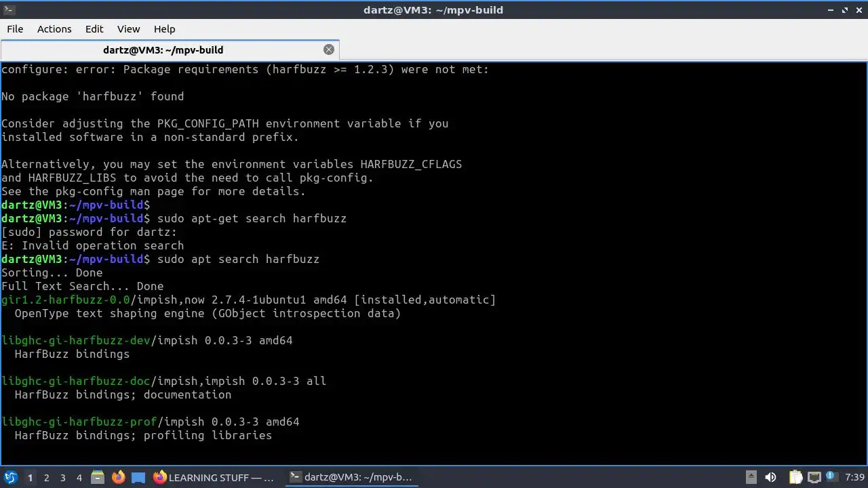Click 'HarfBuzz bindings; profiling libraries' description line
The height and width of the screenshot is (488, 868).
(x=143, y=435)
